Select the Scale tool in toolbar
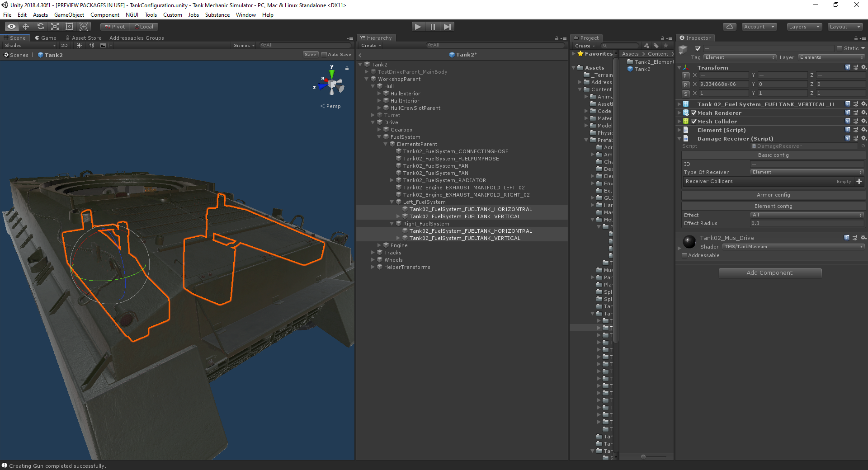This screenshot has height=470, width=868. tap(55, 27)
